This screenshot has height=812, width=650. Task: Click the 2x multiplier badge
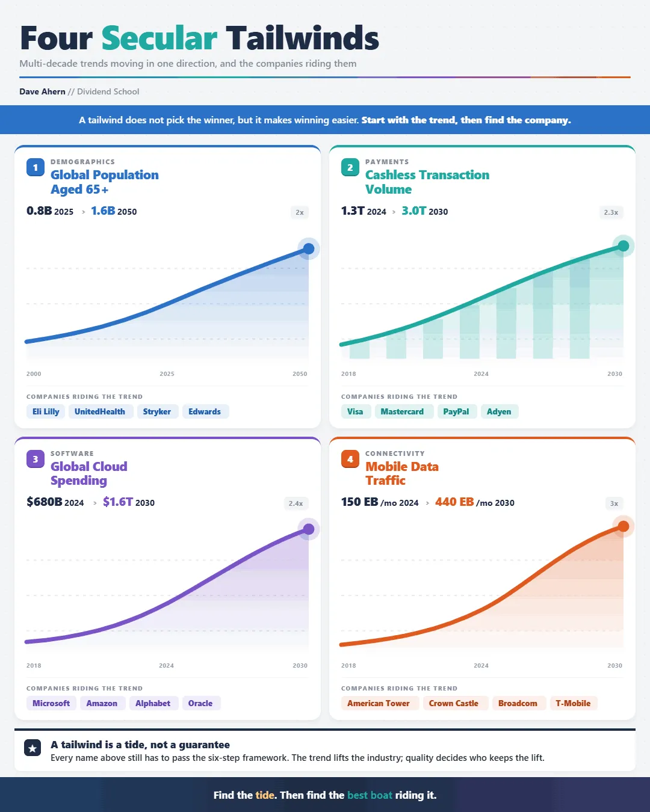coord(300,212)
